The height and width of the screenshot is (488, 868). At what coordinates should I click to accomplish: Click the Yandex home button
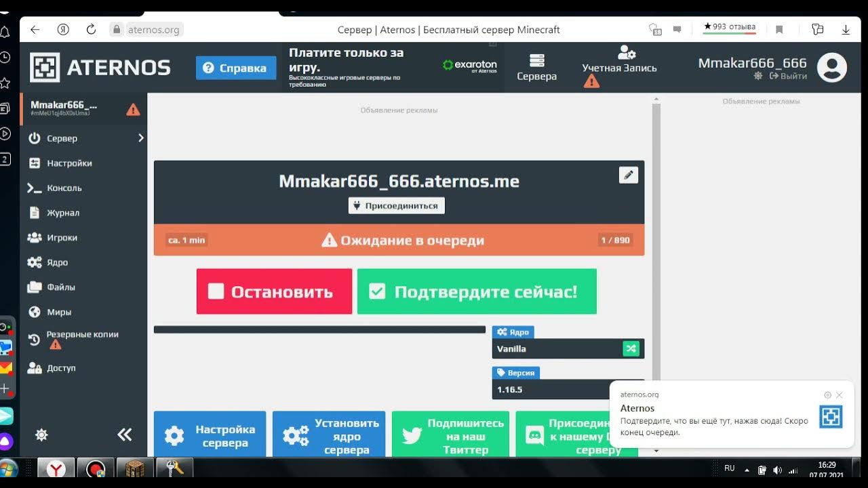point(63,30)
